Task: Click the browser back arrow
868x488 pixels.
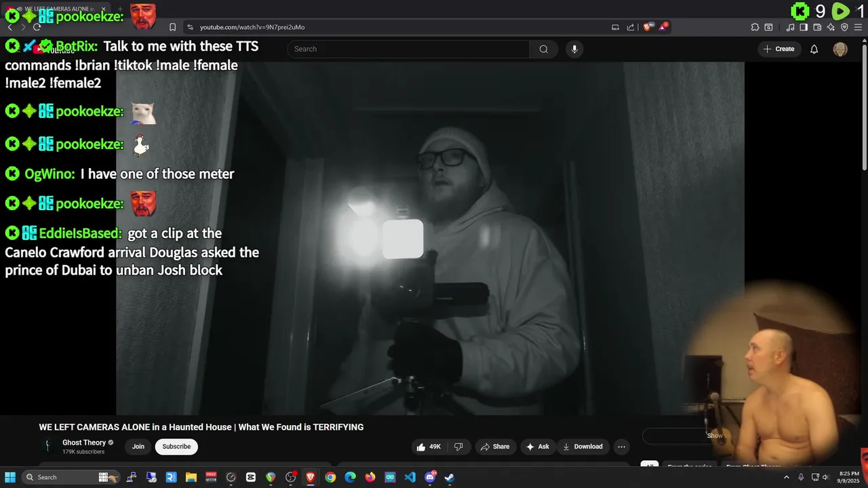Action: click(9, 27)
